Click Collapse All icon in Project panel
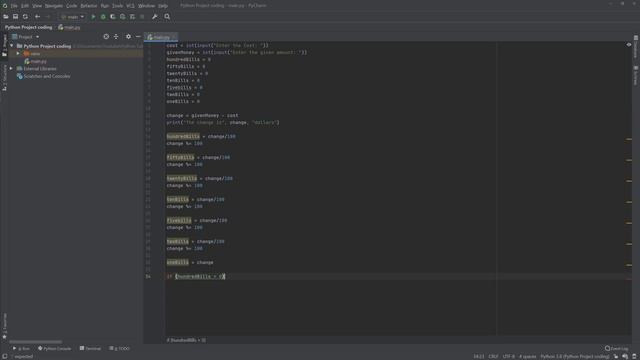 click(116, 37)
